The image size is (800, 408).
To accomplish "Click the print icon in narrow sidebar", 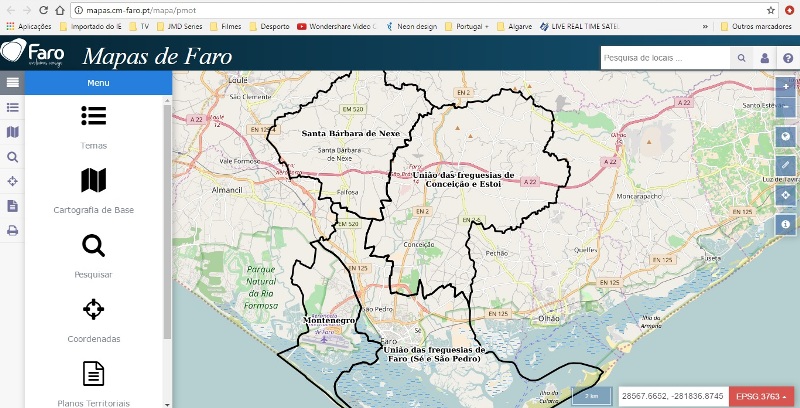I will point(12,230).
